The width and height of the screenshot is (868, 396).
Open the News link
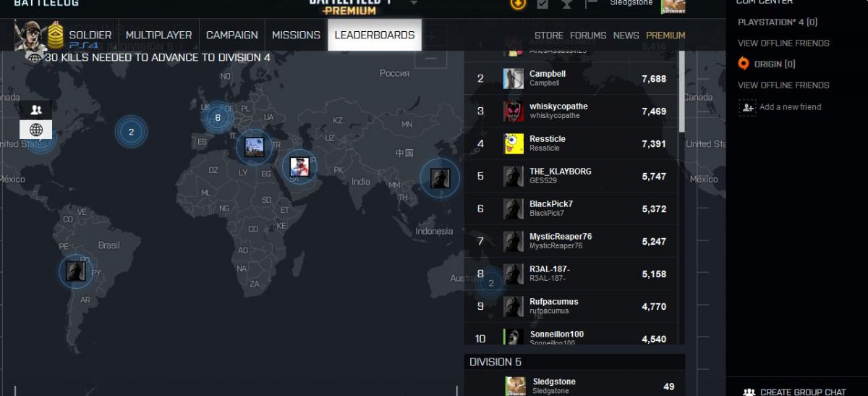[626, 35]
